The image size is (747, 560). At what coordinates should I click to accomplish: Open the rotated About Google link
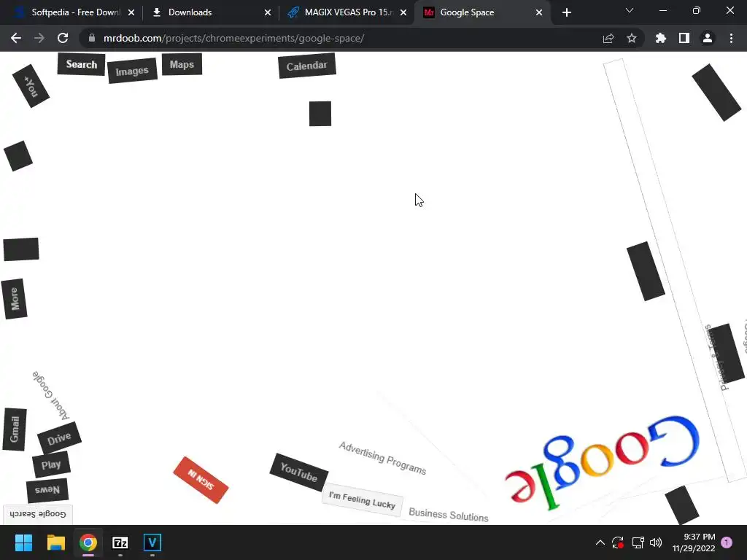tap(51, 395)
